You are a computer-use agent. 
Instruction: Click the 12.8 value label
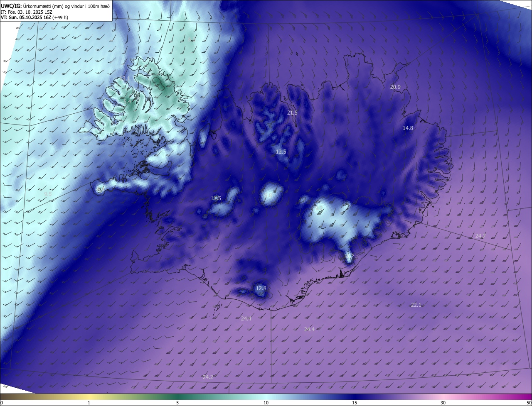click(261, 289)
